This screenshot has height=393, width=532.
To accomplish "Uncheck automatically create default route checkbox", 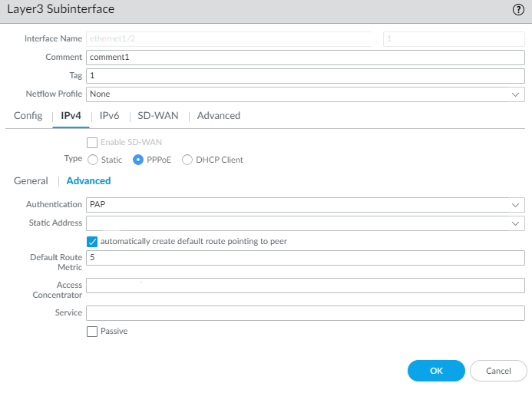I will 93,241.
